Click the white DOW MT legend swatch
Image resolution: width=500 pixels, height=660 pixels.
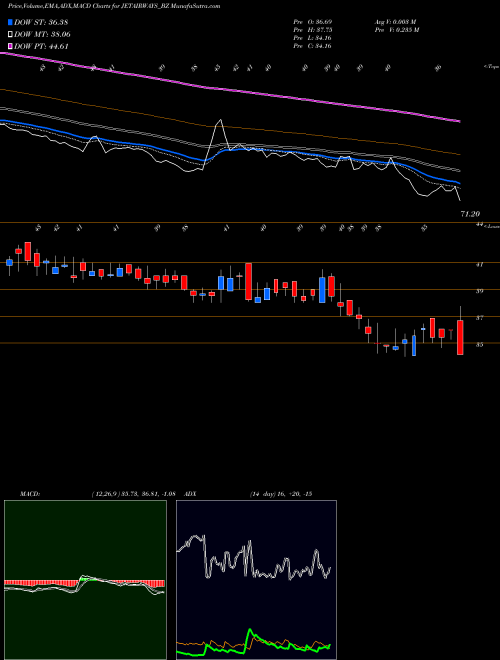(x=10, y=34)
